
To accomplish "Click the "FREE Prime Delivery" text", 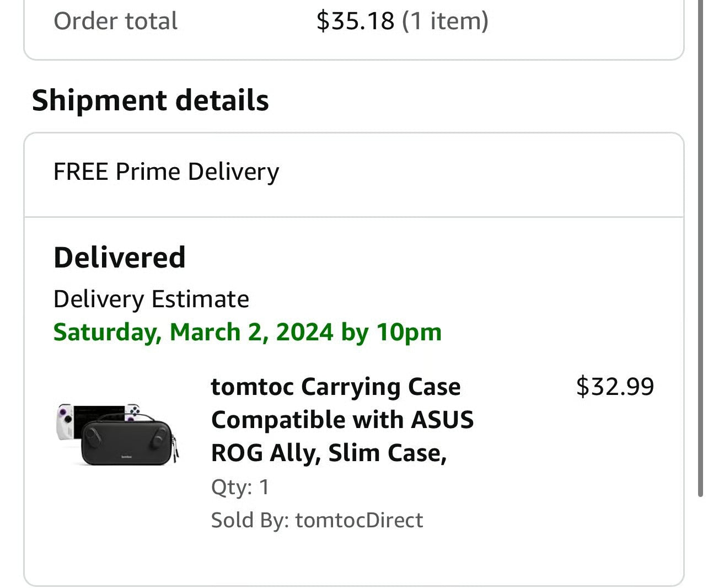I will pos(166,172).
